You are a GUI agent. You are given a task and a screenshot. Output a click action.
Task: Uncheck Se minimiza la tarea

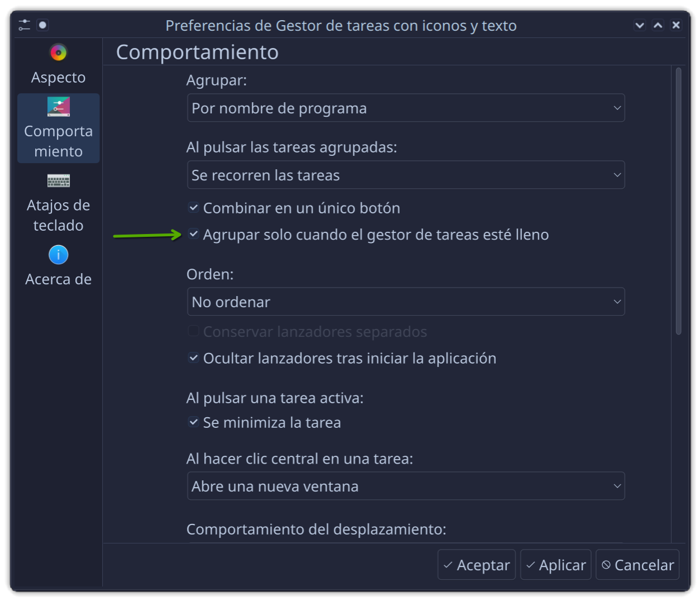194,422
